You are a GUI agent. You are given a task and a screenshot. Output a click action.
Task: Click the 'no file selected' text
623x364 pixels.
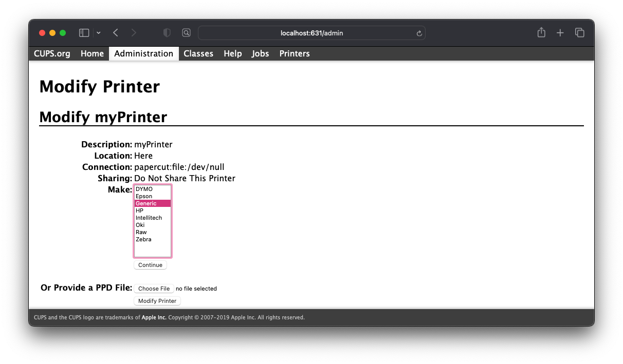tap(196, 289)
